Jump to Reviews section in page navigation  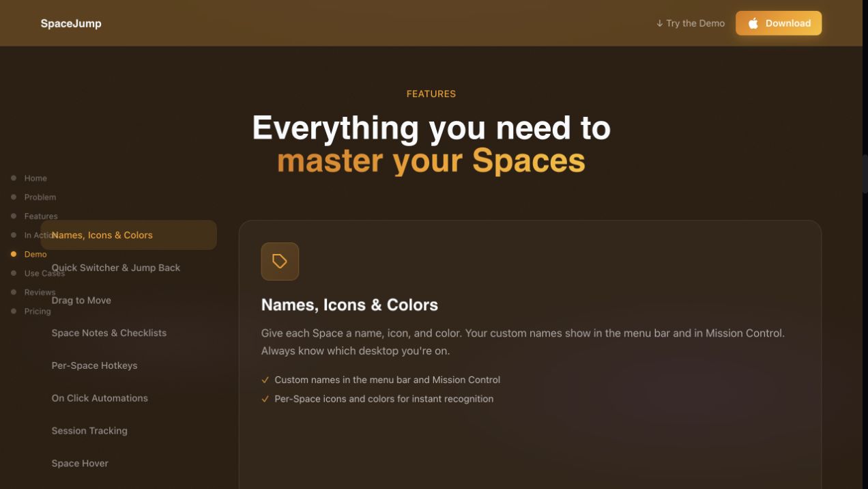40,292
